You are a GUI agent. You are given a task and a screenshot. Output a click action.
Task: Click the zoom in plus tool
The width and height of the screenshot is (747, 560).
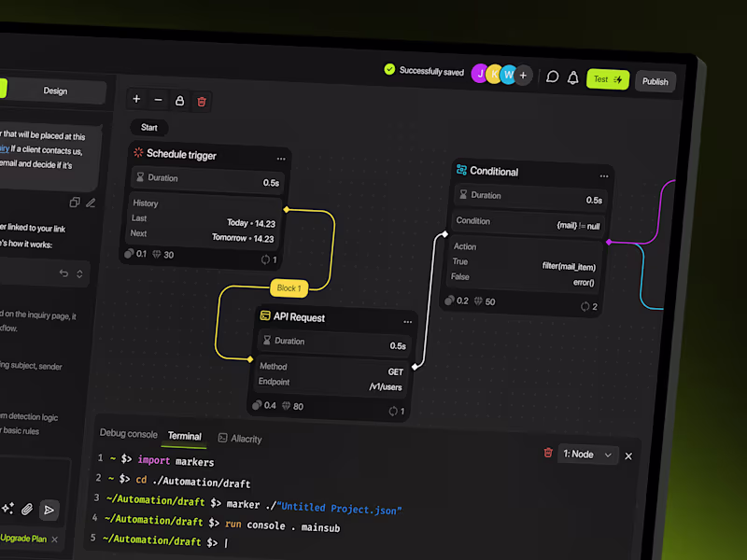136,99
